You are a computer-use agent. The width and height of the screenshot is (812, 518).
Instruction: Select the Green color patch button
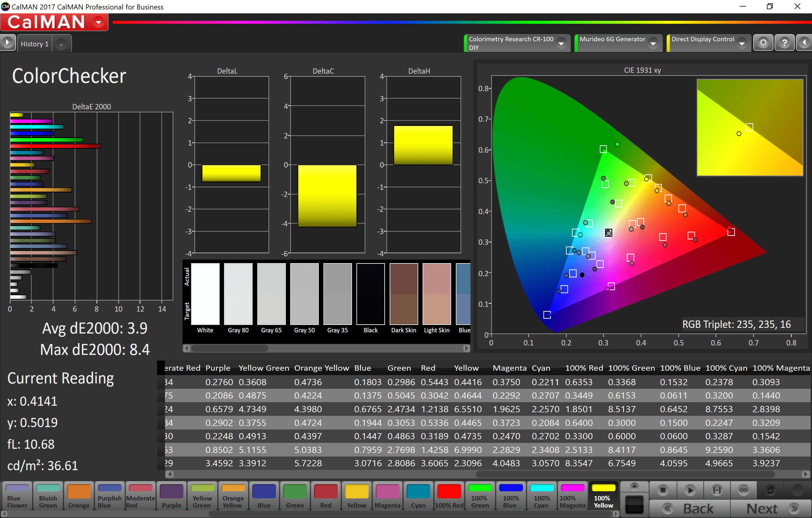(295, 496)
